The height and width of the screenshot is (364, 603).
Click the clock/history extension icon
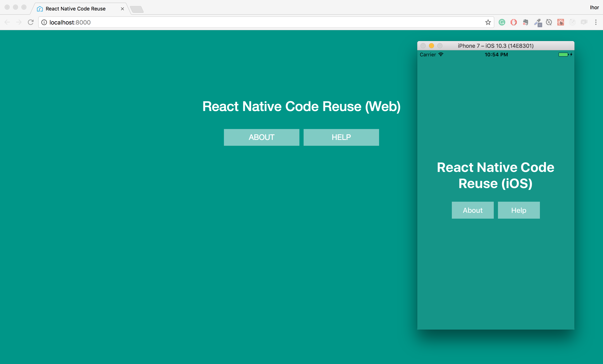[549, 22]
